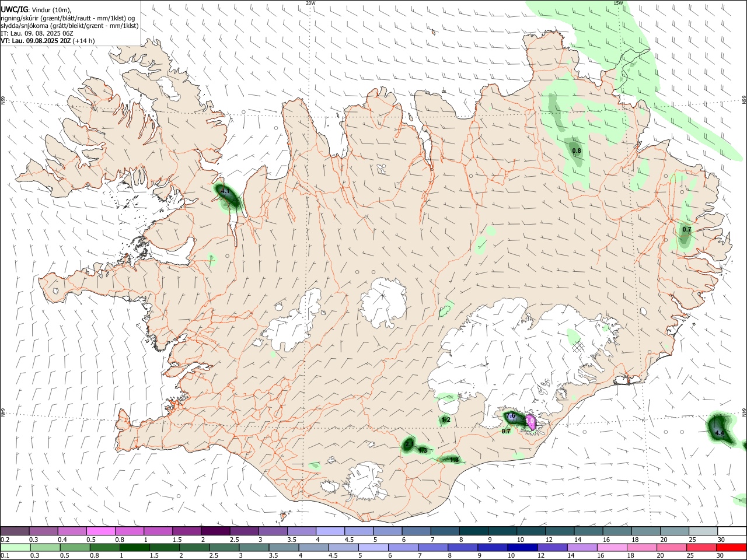Screen dimensions: 747x560
Task: Click the light gray 25 swatch in the teal legend row
Action: click(x=703, y=531)
